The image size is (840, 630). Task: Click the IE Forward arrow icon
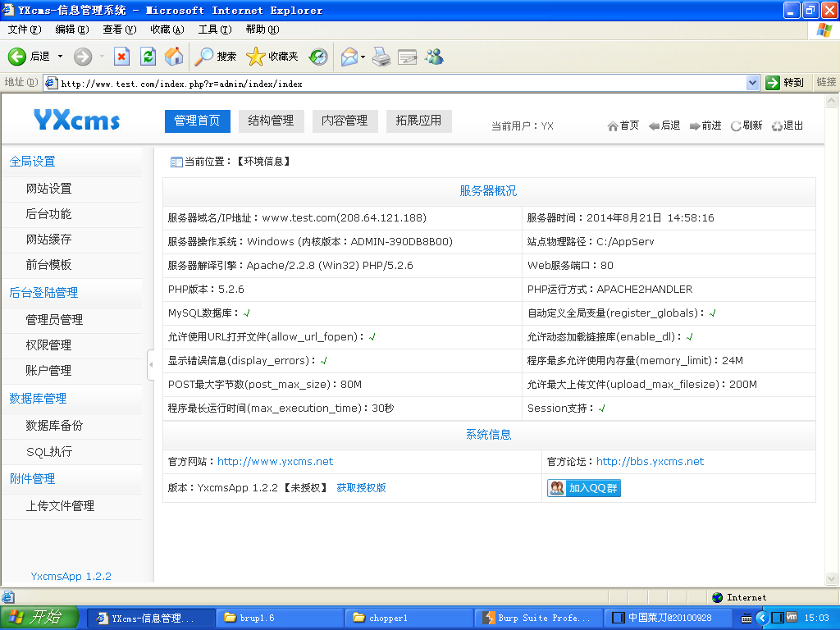[x=83, y=57]
